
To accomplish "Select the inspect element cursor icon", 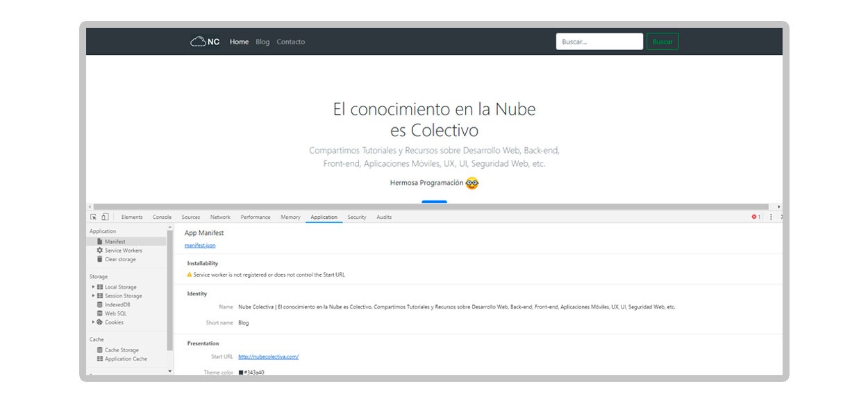I will [94, 217].
